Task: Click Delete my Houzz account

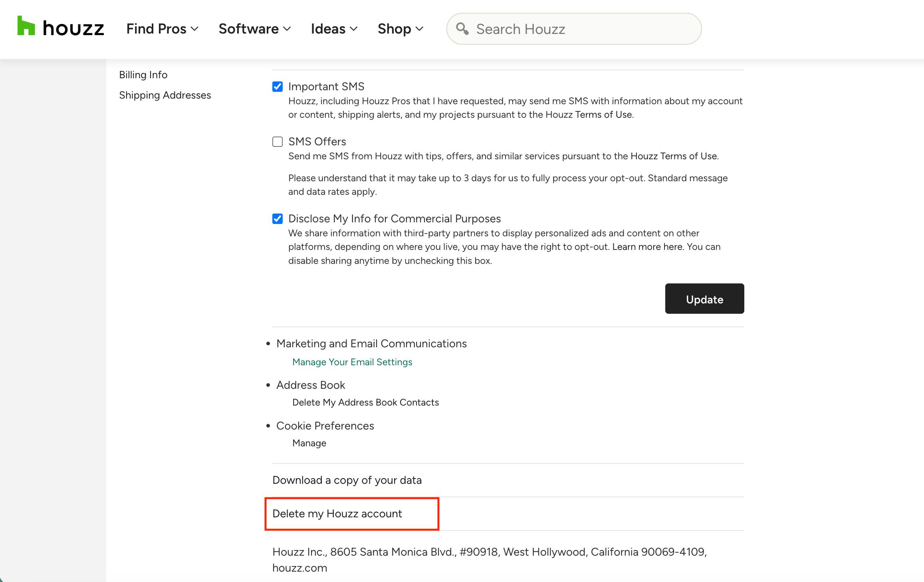Action: (337, 514)
